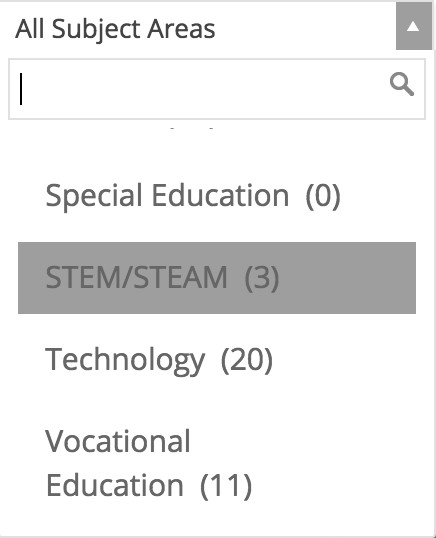This screenshot has width=436, height=538.
Task: Click the word Vocational in the list
Action: pos(118,441)
